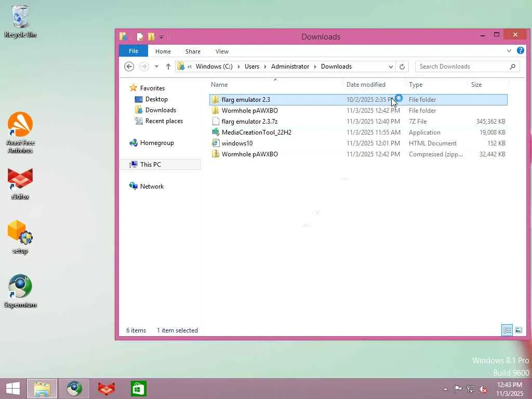The width and height of the screenshot is (532, 399).
Task: Click Users in the address path
Action: click(252, 66)
